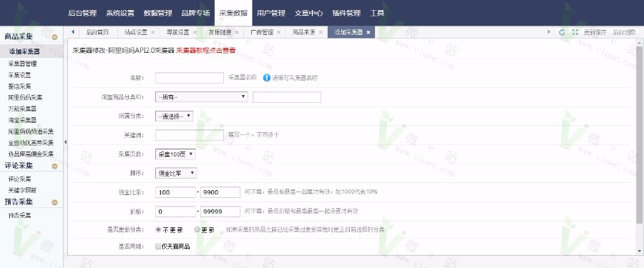
Task: Open the 后台管理 top menu
Action: click(82, 13)
